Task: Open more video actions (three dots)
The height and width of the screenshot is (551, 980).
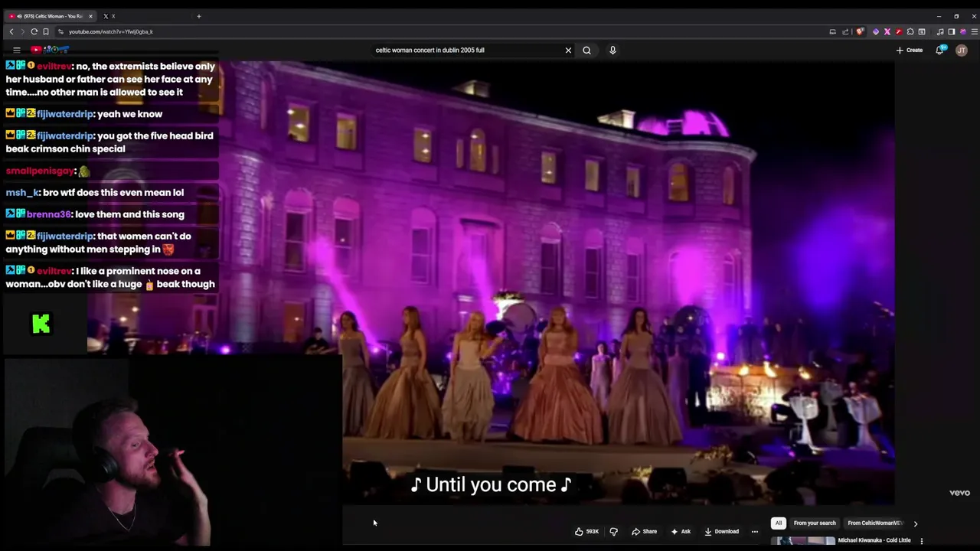Action: (x=754, y=531)
